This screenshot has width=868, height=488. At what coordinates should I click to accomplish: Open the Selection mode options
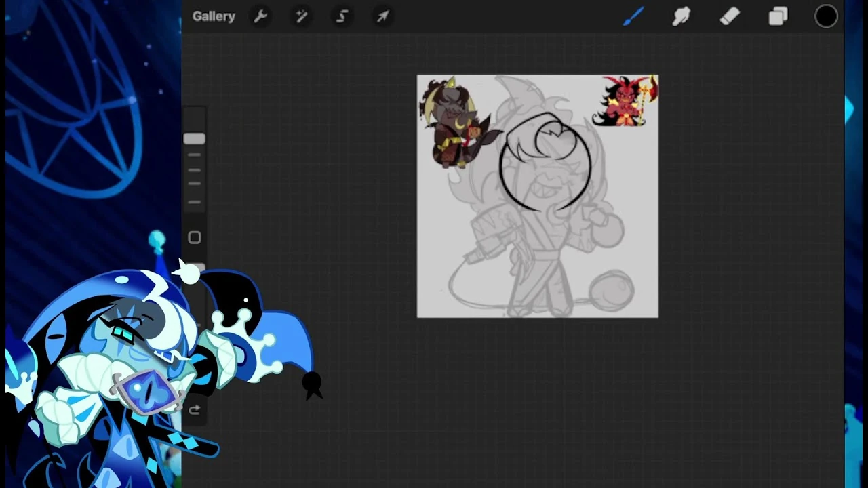[x=342, y=16]
